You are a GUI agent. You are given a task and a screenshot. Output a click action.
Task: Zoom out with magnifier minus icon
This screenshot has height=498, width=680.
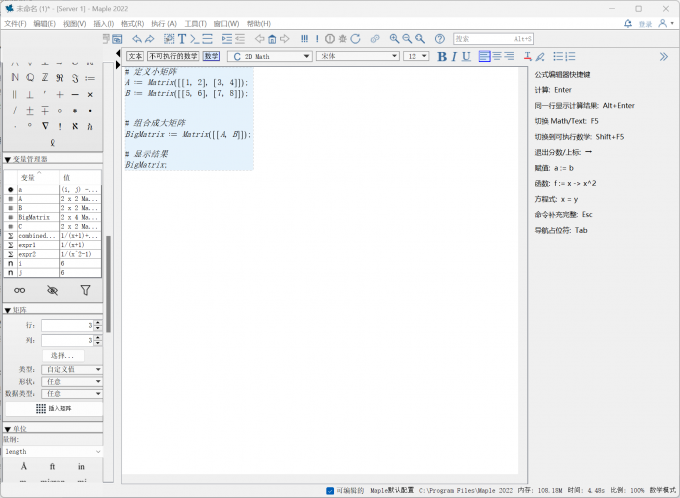407,39
